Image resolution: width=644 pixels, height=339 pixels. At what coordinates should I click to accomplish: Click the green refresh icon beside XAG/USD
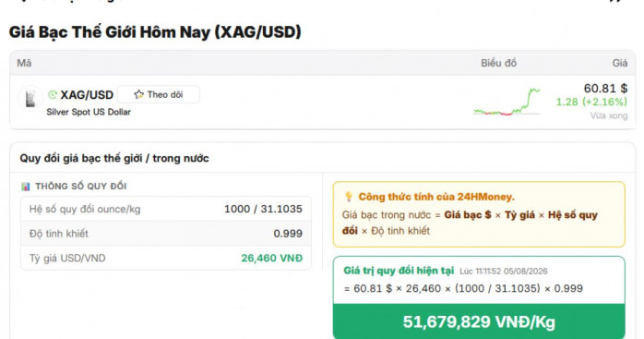point(53,95)
